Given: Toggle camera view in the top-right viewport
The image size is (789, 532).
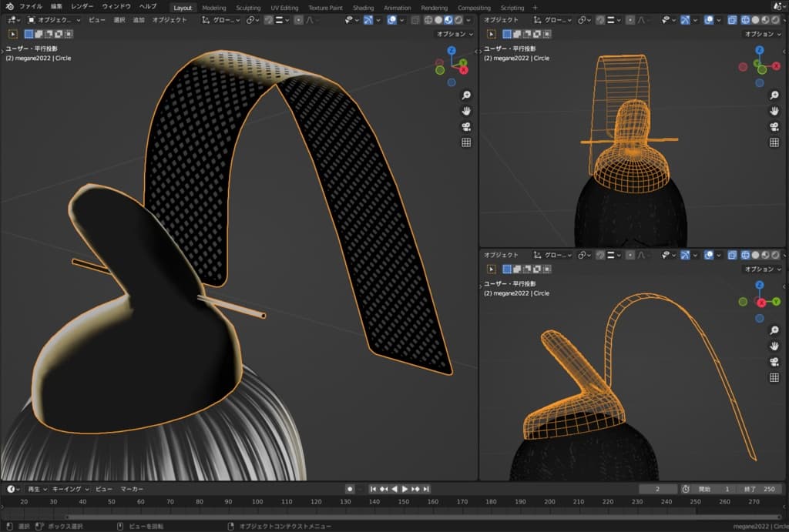Looking at the screenshot, I should pyautogui.click(x=774, y=126).
